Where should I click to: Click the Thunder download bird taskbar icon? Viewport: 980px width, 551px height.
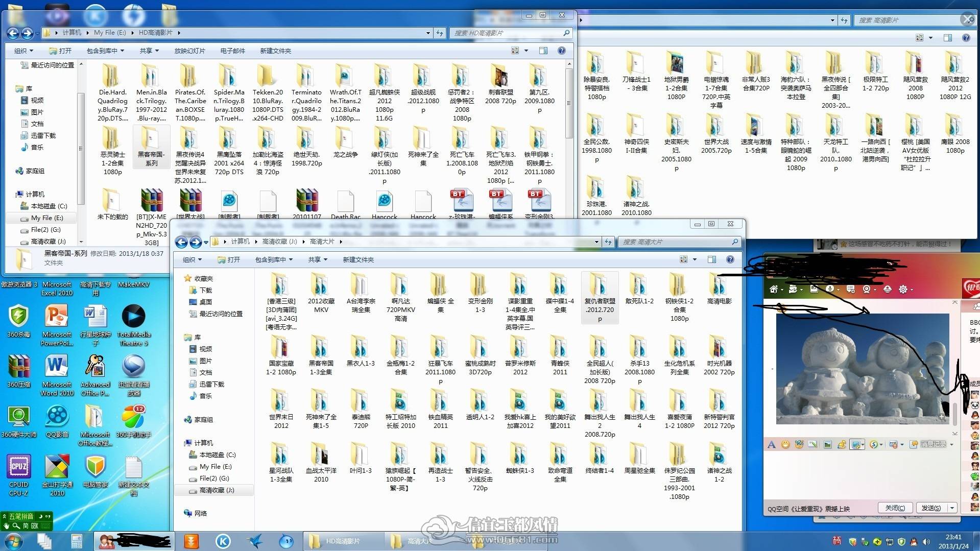(x=255, y=541)
